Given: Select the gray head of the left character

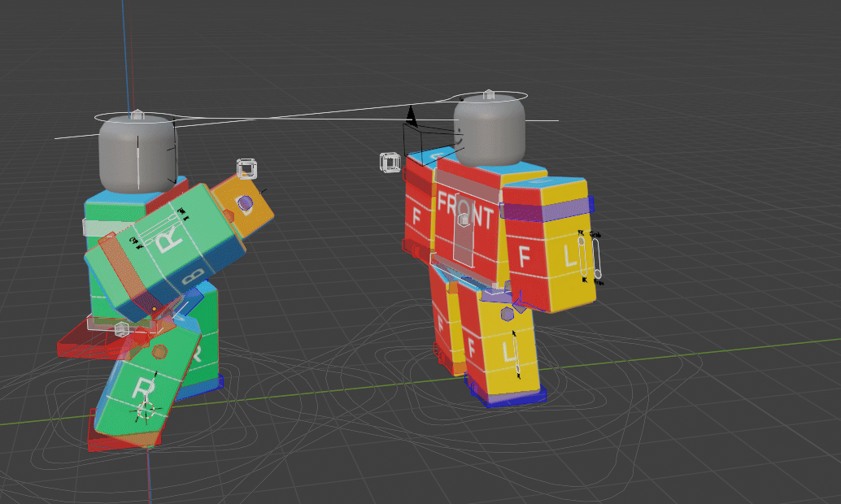Looking at the screenshot, I should (x=137, y=154).
